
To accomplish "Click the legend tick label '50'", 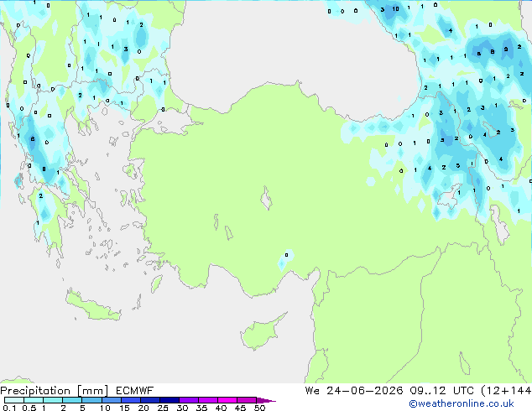I will (x=259, y=408).
